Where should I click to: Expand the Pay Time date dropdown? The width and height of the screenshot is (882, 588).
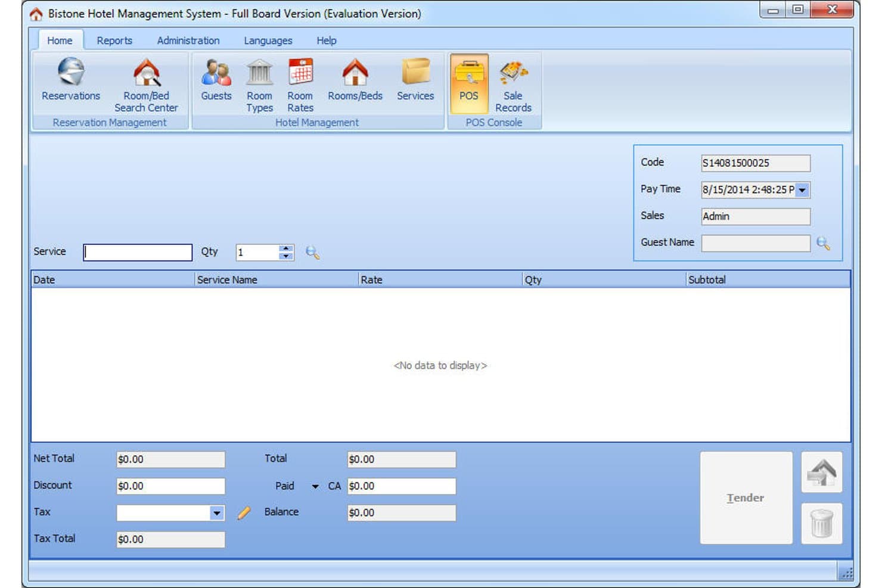coord(803,190)
